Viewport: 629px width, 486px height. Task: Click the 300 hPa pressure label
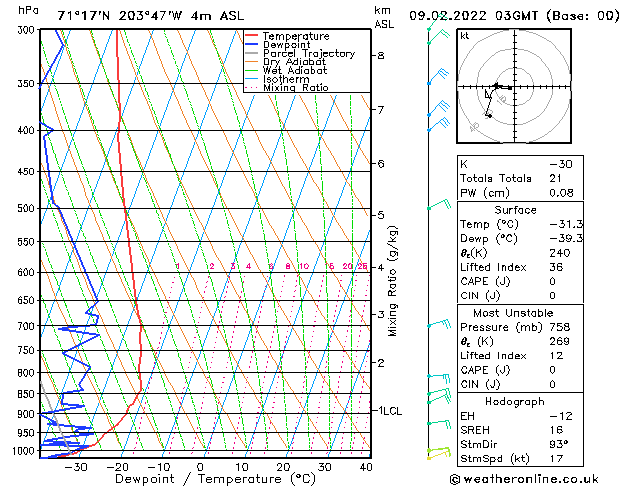pos(28,30)
